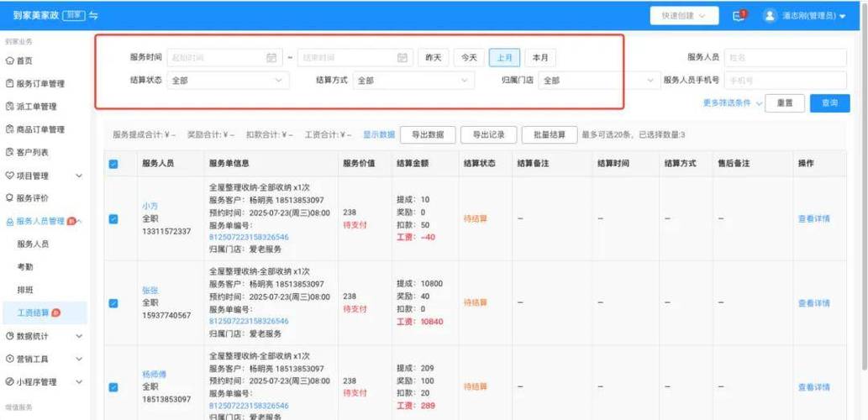Click the 到家美家政 logo text
This screenshot has height=420, width=868.
point(36,15)
